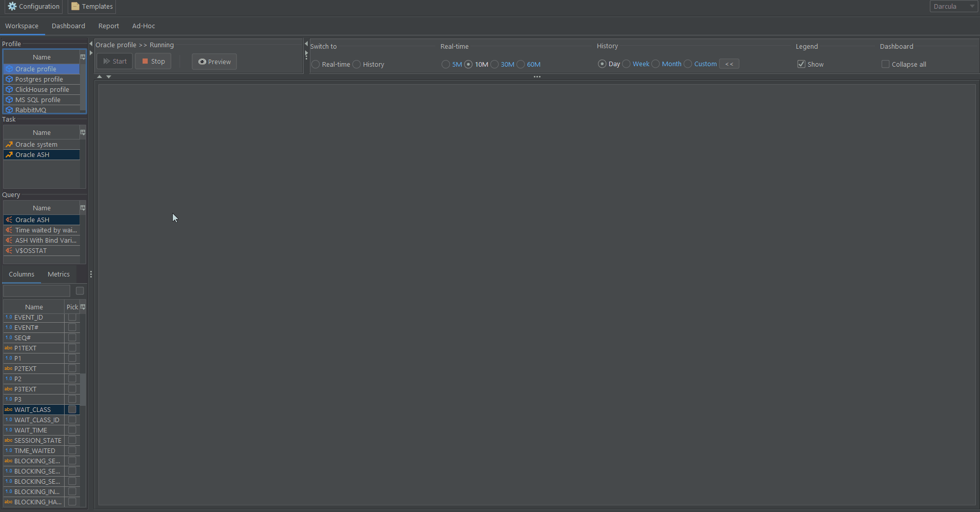Screen dimensions: 980x512
Task: Select the Week history range
Action: 626,64
